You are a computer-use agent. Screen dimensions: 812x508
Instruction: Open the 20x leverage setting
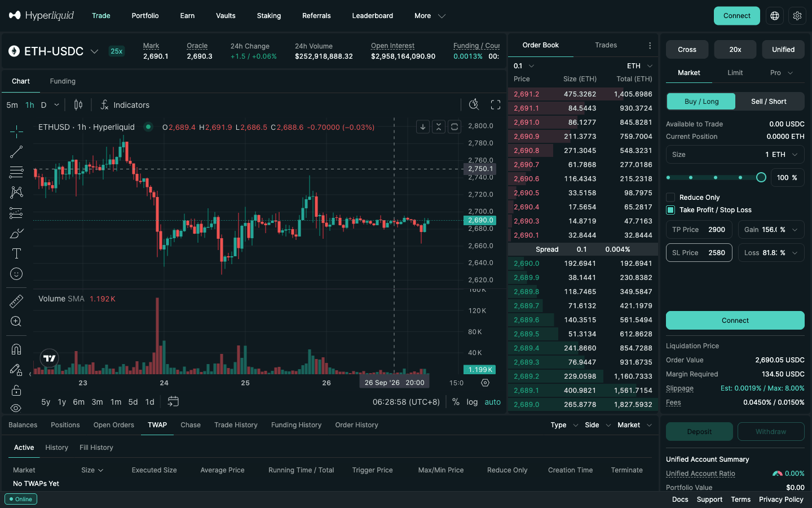735,50
